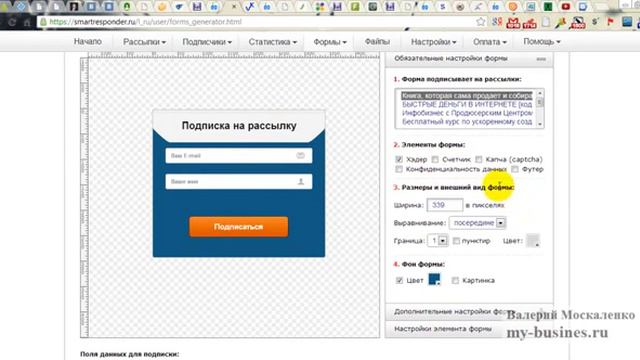The image size is (640, 360).
Task: Select Бесплатный курс по ускоренному mailing
Action: (x=467, y=122)
